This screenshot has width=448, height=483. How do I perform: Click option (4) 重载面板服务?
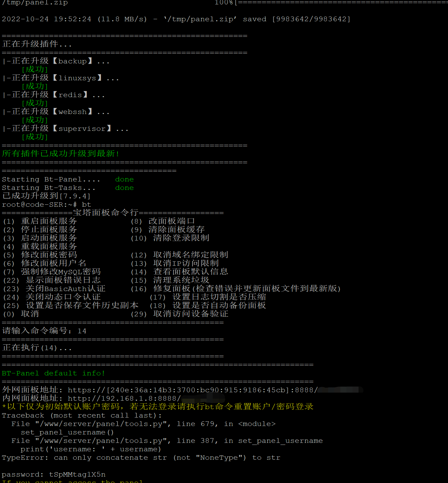[40, 247]
